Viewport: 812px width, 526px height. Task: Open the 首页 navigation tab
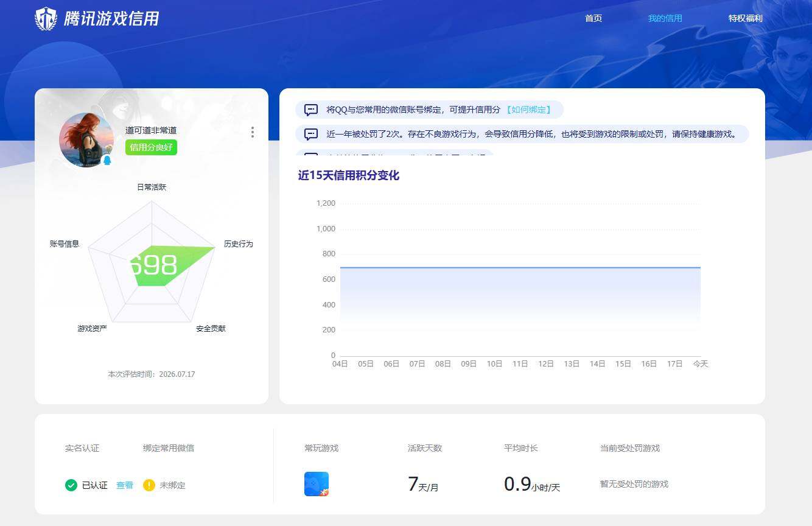click(593, 18)
